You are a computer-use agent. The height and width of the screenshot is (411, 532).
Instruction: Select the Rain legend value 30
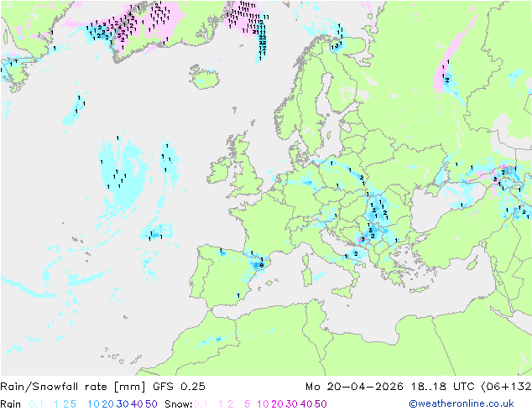tap(123, 404)
